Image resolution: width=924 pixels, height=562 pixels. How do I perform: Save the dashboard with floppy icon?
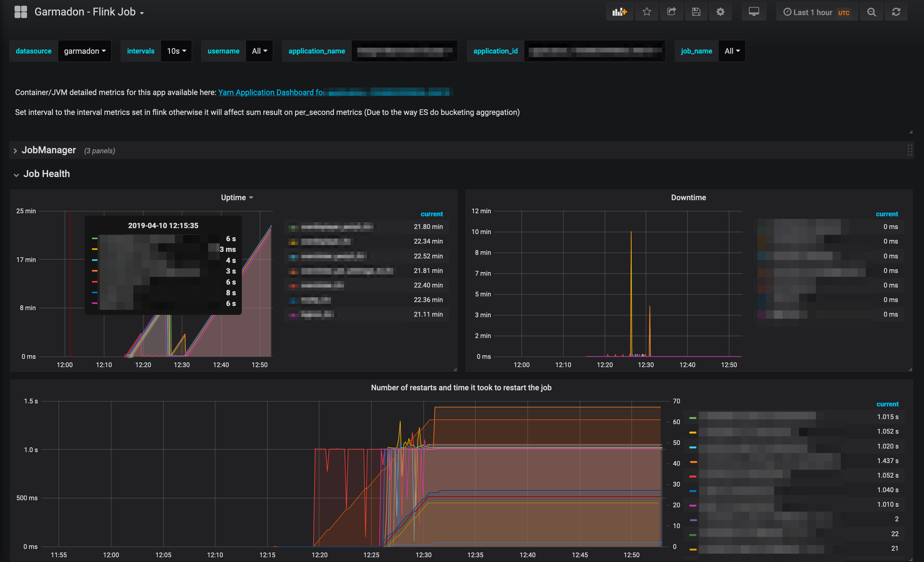(696, 12)
